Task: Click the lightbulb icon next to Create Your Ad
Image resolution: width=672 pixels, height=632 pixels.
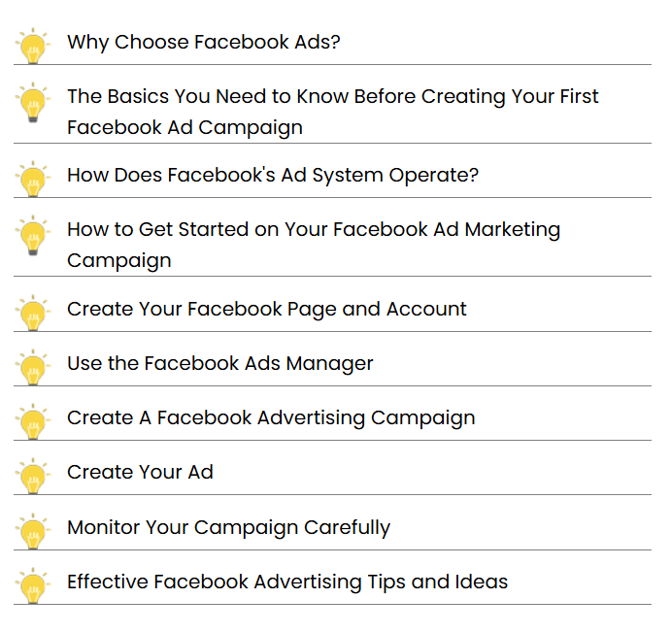Action: tap(33, 476)
